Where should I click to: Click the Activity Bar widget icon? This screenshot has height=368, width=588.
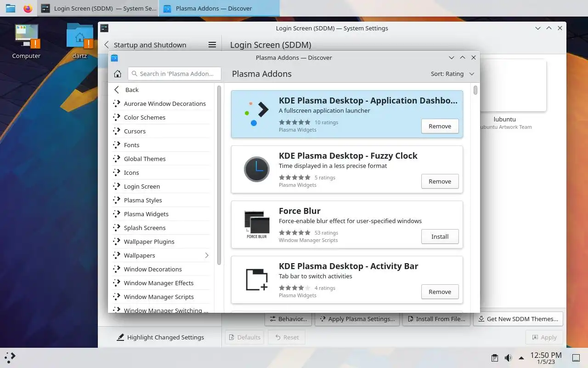pyautogui.click(x=257, y=280)
